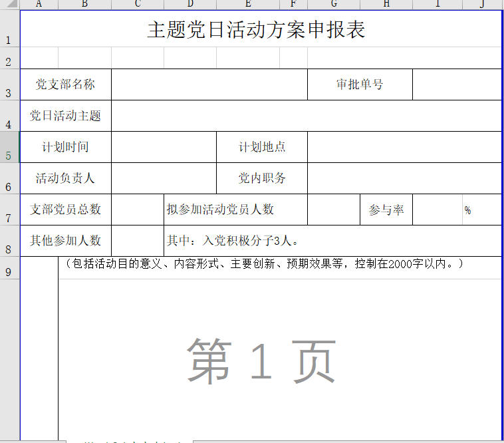
Task: Click the empty field beside 计划时间
Action: (164, 147)
